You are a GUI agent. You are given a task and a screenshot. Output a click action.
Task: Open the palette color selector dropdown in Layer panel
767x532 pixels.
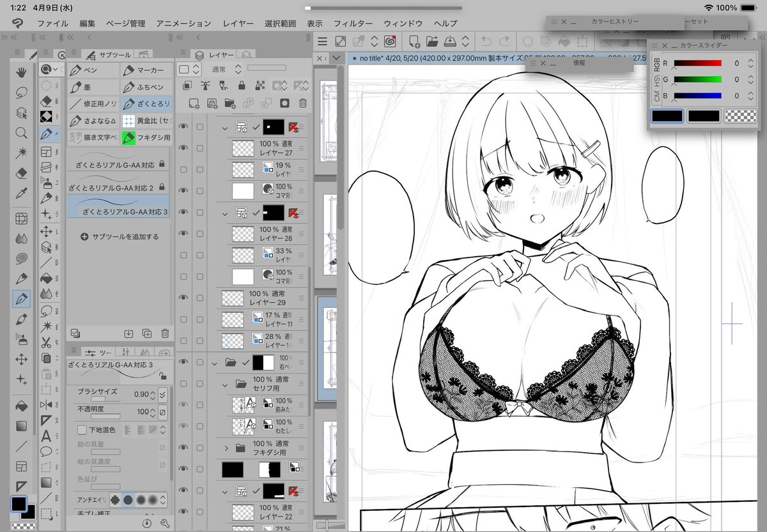[190, 69]
